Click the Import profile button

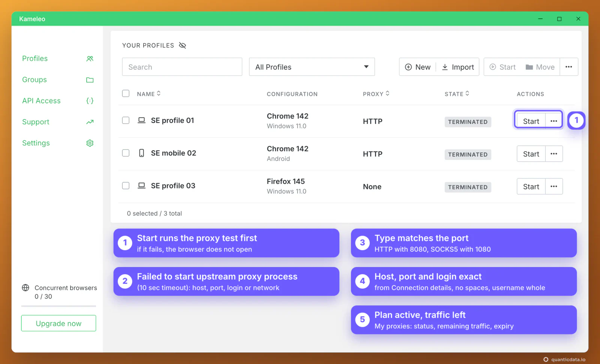point(458,67)
